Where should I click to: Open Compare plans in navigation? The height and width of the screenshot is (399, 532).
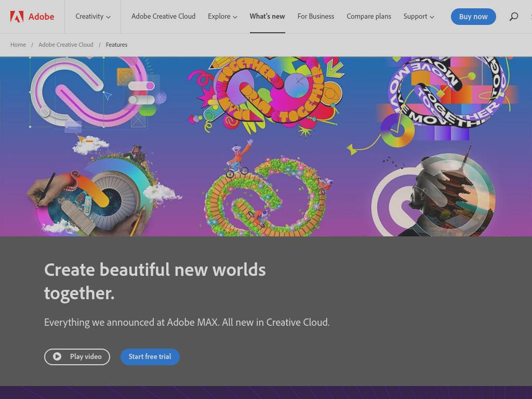[369, 16]
